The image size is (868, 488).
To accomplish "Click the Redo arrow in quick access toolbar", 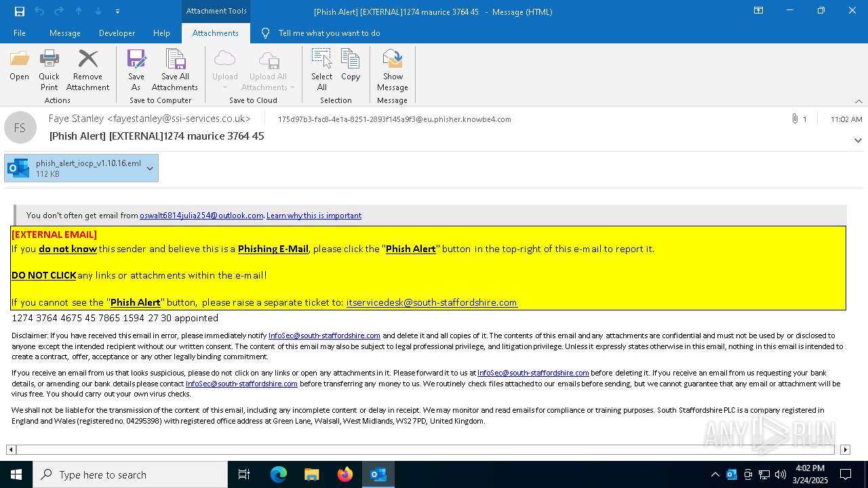I will click(x=59, y=12).
